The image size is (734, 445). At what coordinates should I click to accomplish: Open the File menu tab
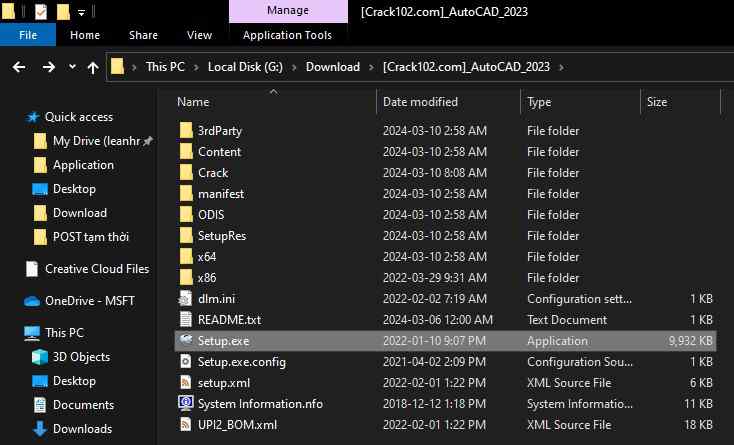pyautogui.click(x=28, y=35)
